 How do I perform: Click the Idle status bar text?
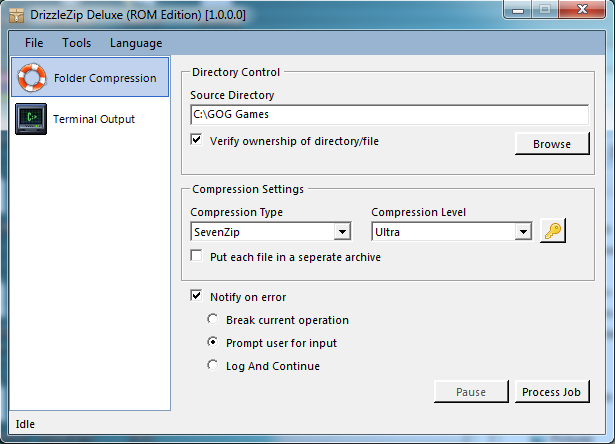[x=25, y=424]
